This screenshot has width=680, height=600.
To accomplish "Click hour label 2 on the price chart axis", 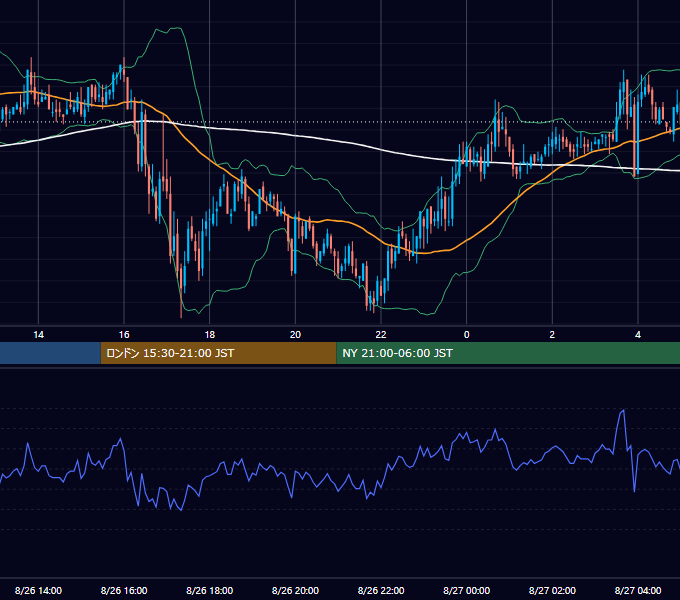I will [552, 335].
